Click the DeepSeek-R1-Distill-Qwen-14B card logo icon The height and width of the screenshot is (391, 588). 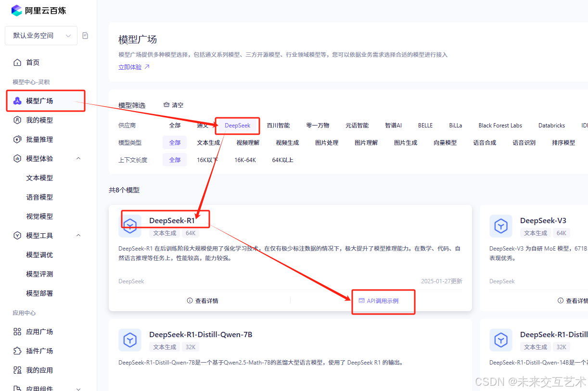pos(501,340)
